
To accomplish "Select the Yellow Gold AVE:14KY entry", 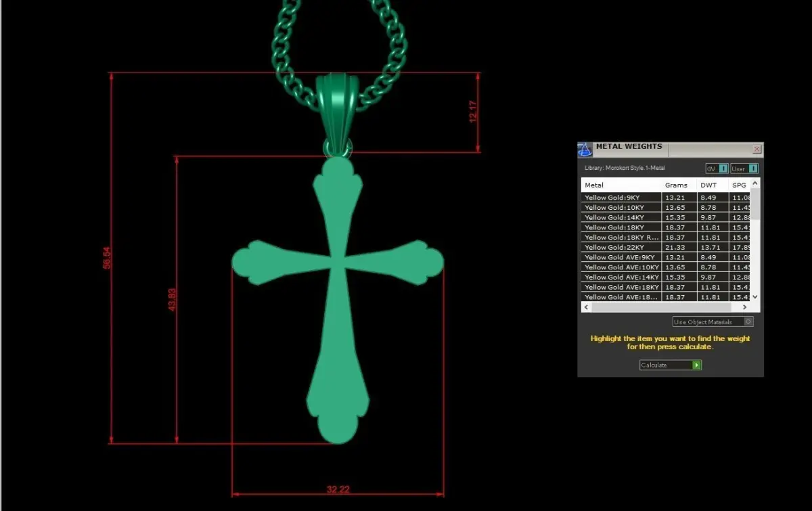I will (667, 277).
